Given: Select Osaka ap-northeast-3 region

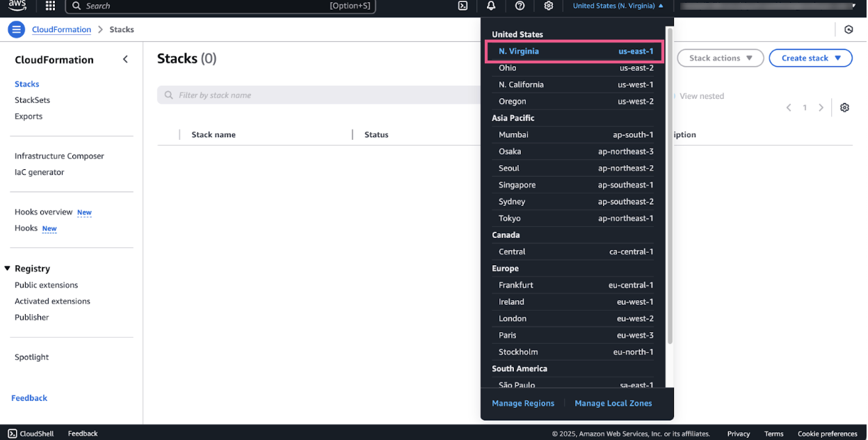Looking at the screenshot, I should (x=576, y=151).
